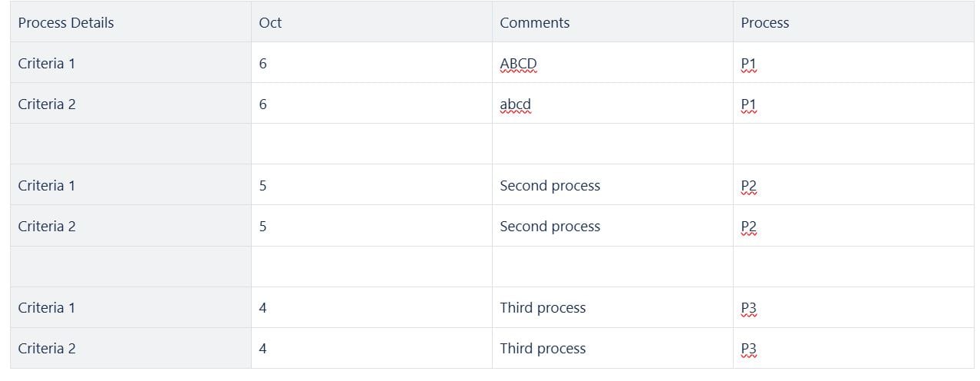Select the P1 cell beside ABCD
This screenshot has width=980, height=381.
click(853, 63)
